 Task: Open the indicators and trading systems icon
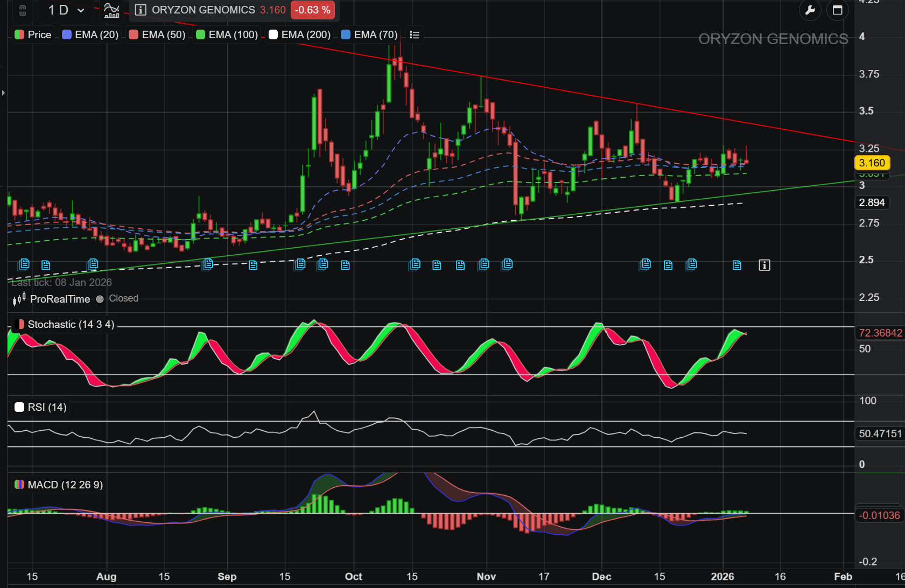tap(111, 10)
